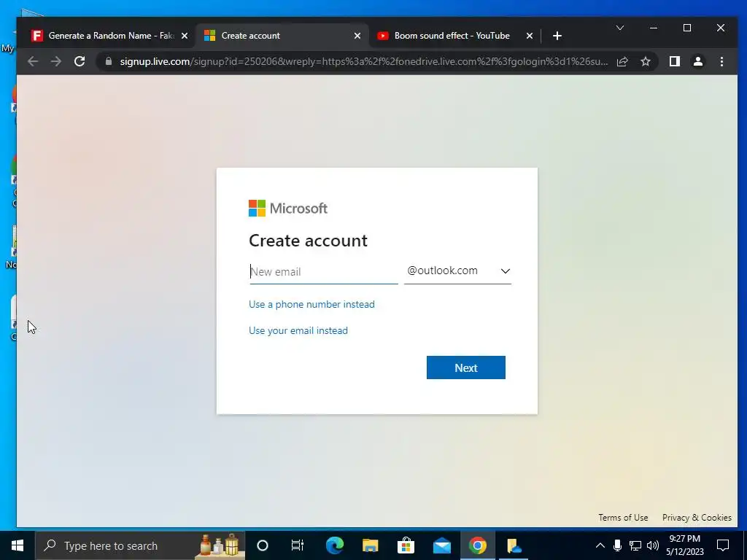Go back to previous page
Viewport: 747px width, 560px height.
coord(32,61)
